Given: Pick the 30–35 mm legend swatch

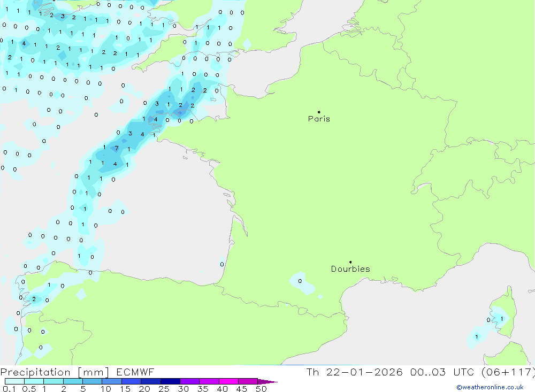Looking at the screenshot, I should (x=190, y=381).
